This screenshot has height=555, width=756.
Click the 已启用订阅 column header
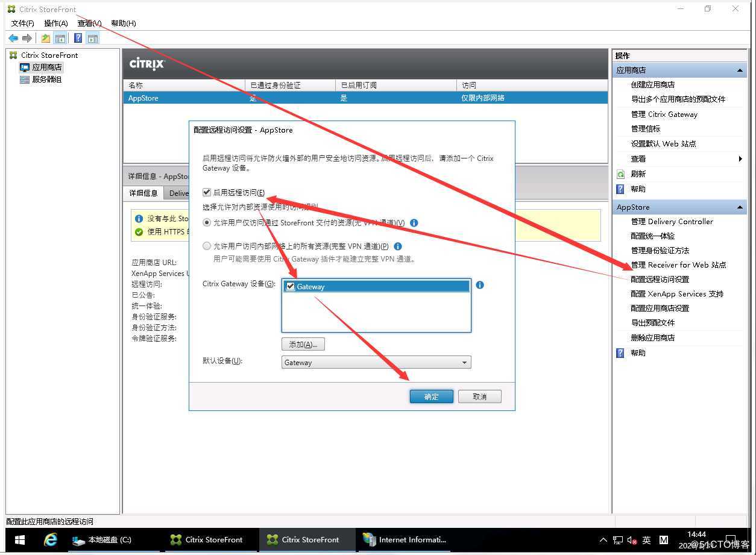click(x=395, y=86)
